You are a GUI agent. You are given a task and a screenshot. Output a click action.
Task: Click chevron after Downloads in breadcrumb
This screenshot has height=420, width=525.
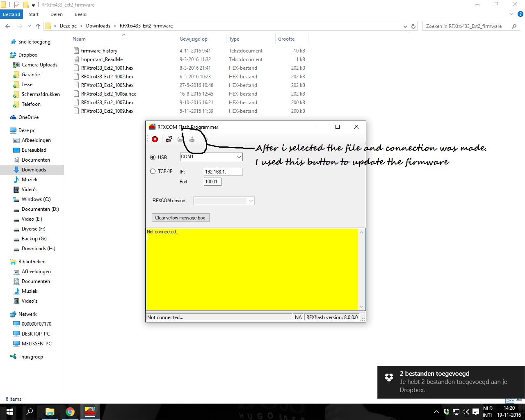pyautogui.click(x=115, y=26)
